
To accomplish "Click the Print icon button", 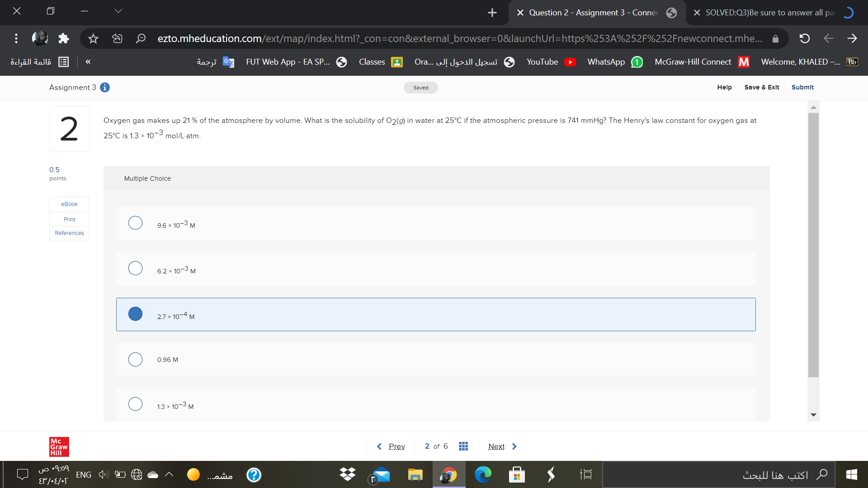I will click(70, 219).
